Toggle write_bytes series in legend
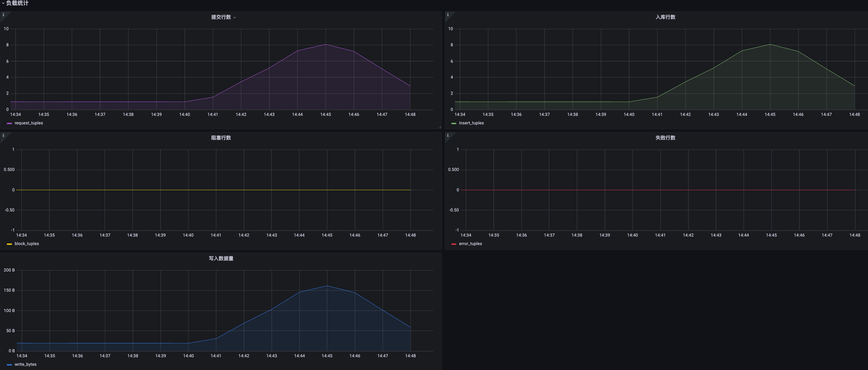Viewport: 868px width, 370px height. [x=25, y=365]
